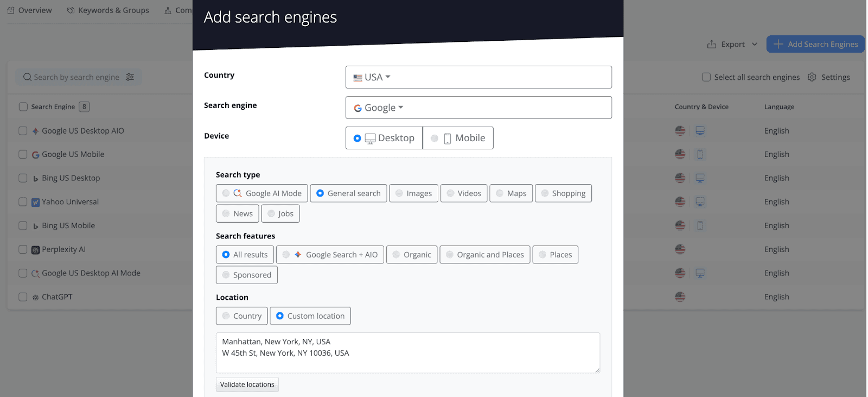Screen dimensions: 868x397
Task: Click the Bing icon beside Bing US Mobile
Action: (35, 226)
